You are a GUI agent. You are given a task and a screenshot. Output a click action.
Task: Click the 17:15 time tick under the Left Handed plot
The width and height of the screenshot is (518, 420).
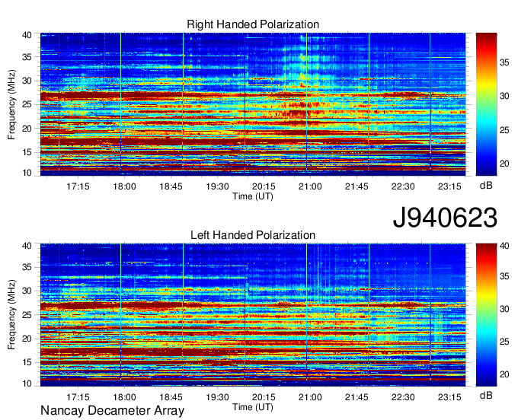[x=78, y=397]
